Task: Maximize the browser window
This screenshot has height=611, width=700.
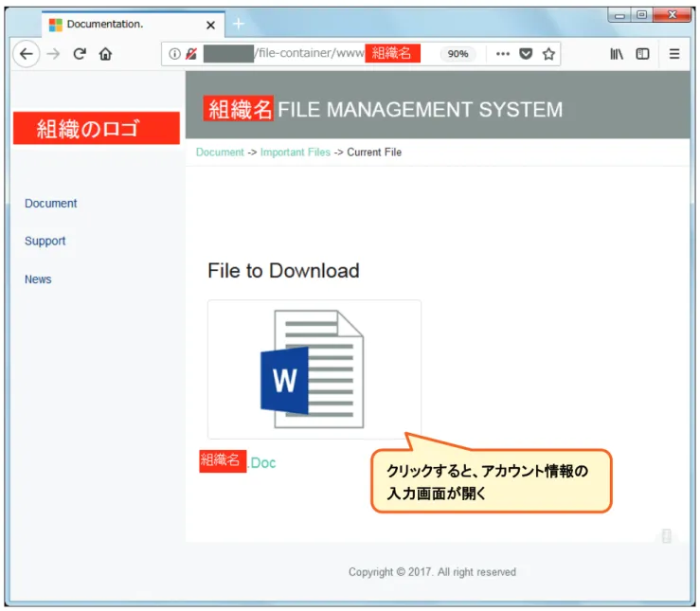Action: (x=642, y=15)
